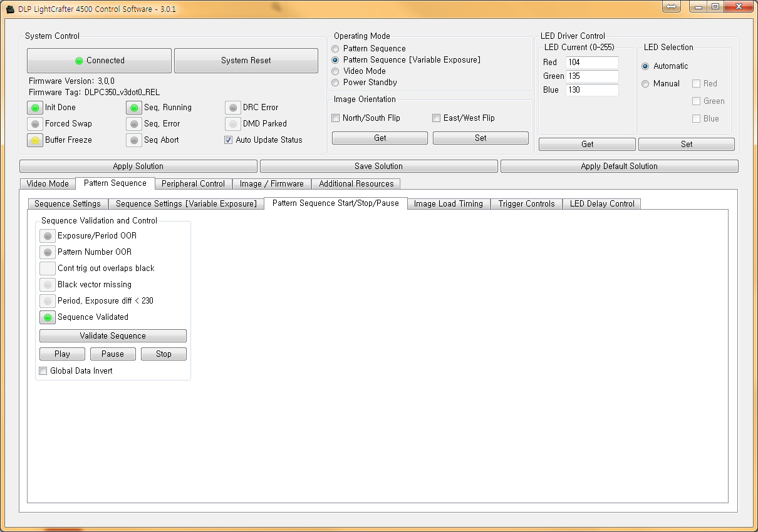This screenshot has height=532, width=758.
Task: Click the double-arrow button in title bar
Action: [x=671, y=6]
